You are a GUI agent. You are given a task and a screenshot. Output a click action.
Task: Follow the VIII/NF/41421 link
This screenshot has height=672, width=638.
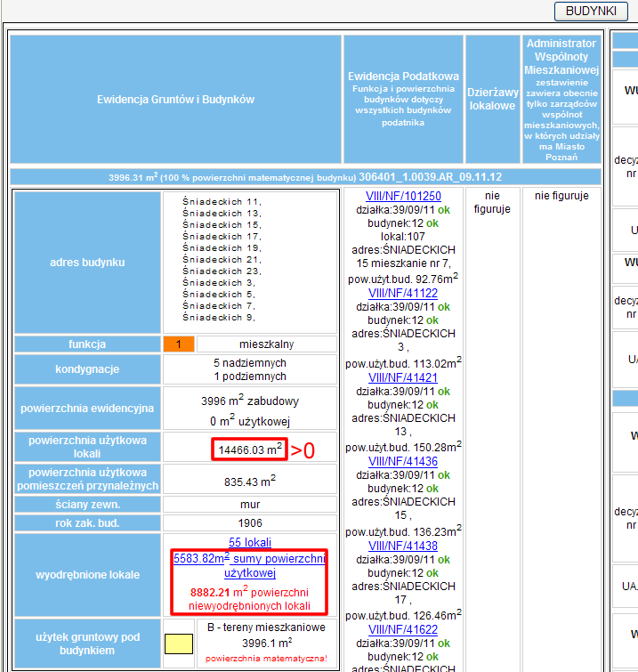tap(403, 376)
